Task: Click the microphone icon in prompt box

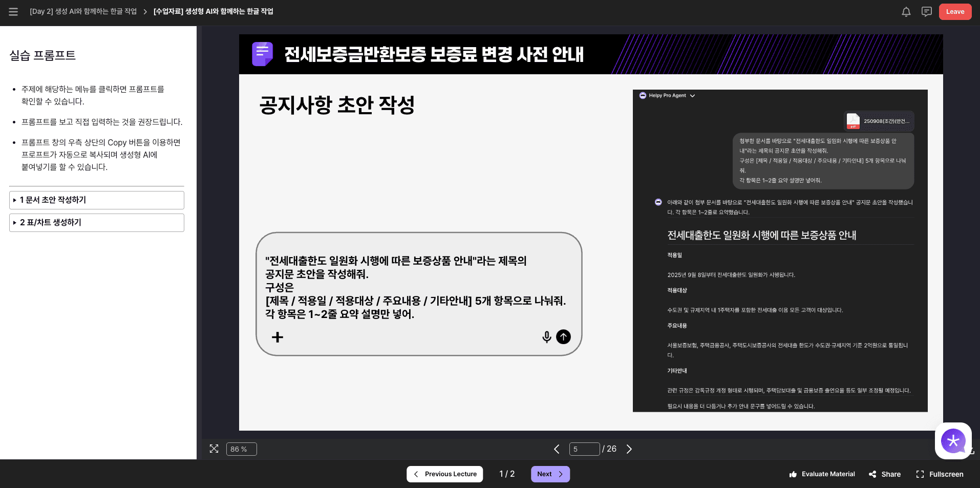Action: tap(546, 337)
